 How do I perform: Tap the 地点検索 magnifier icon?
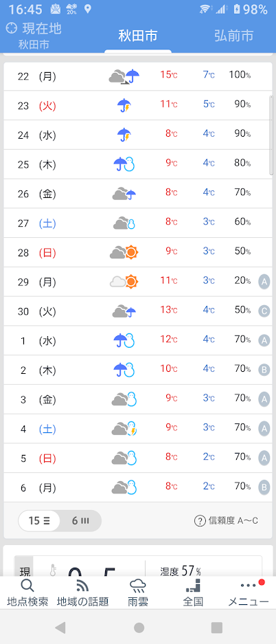point(27,586)
